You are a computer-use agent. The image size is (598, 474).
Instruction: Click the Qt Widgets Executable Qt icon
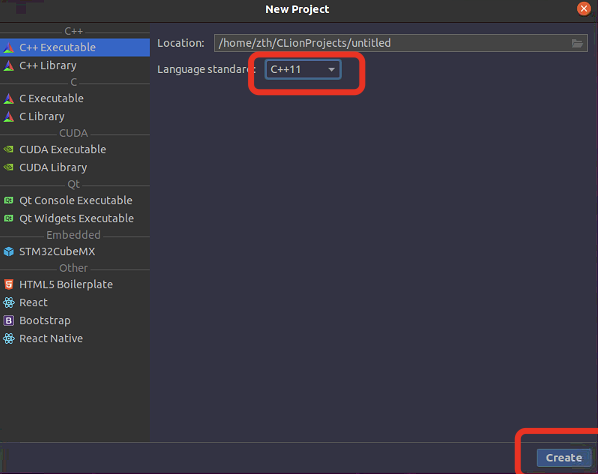9,219
